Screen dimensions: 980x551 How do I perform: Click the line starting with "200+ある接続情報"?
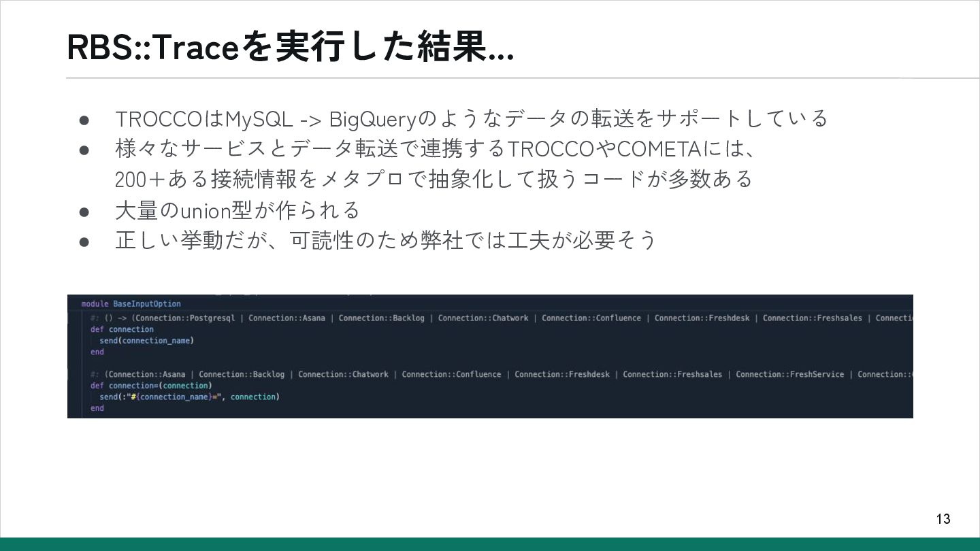(x=434, y=178)
